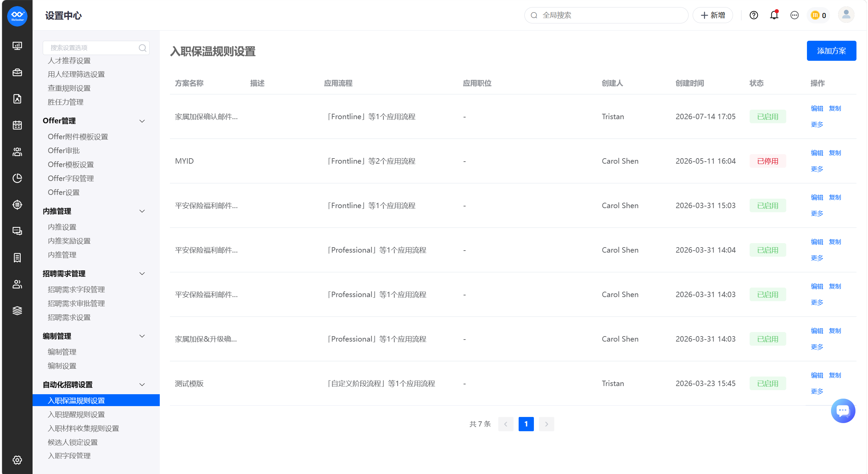This screenshot has height=474, width=868.
Task: Open 编制设置 menu item
Action: pyautogui.click(x=62, y=366)
